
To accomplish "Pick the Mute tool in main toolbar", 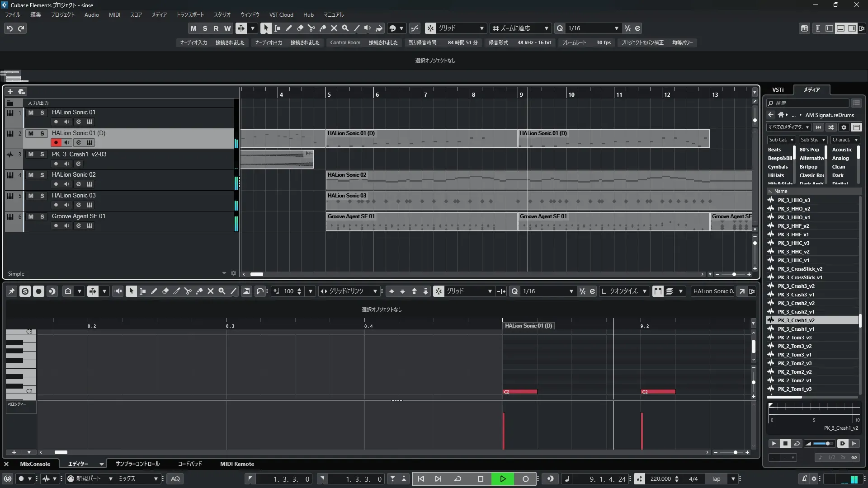I will pos(334,28).
